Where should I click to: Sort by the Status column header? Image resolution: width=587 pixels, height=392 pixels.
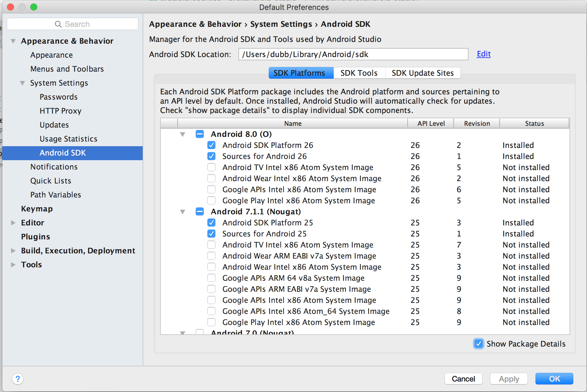tap(534, 123)
